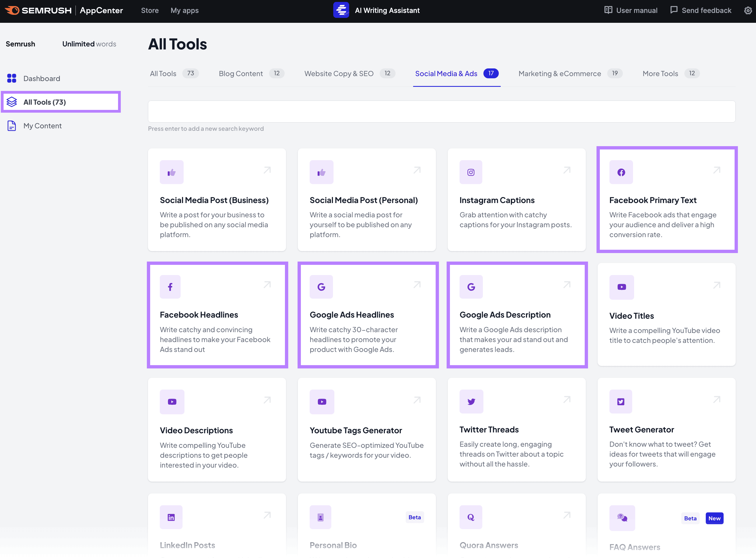The width and height of the screenshot is (756, 558).
Task: Click the Facebook Primary Text tool icon
Action: tap(621, 172)
